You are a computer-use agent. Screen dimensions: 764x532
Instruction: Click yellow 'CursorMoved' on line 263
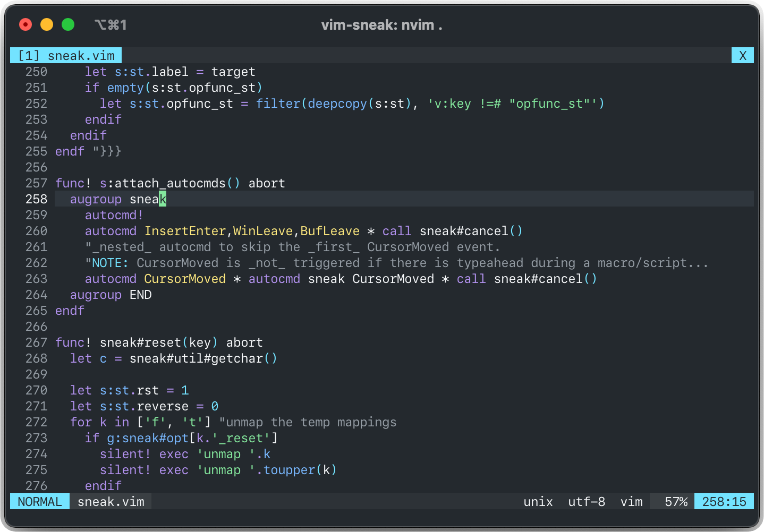(x=185, y=279)
